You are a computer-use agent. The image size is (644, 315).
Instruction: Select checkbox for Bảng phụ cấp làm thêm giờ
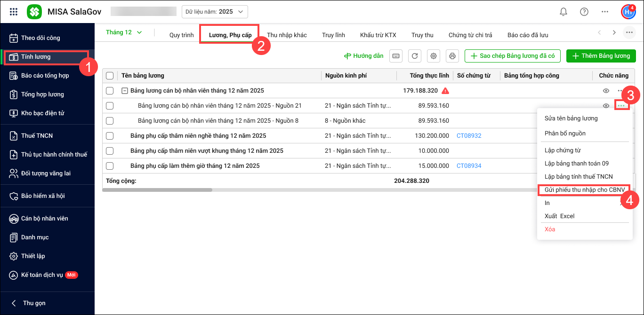point(110,166)
